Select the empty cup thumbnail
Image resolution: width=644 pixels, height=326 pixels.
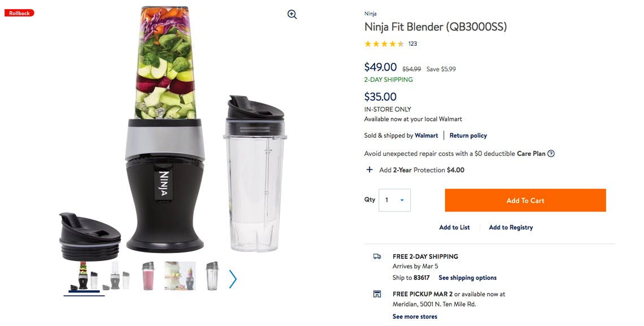pos(212,276)
